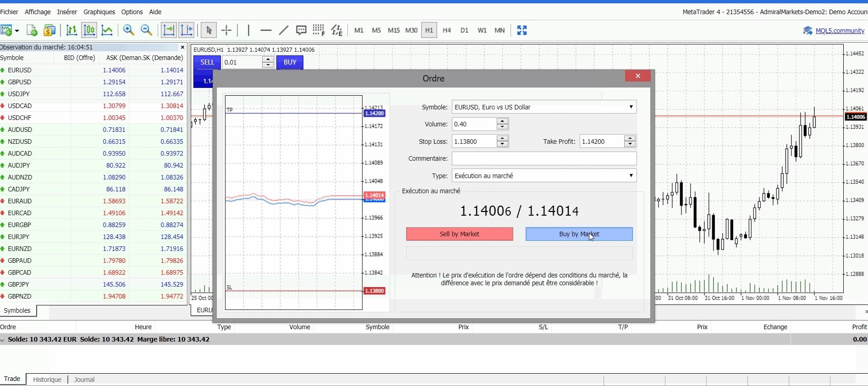Click the fullscreen expand icon
Screen dimensions: 868x386
click(522, 31)
